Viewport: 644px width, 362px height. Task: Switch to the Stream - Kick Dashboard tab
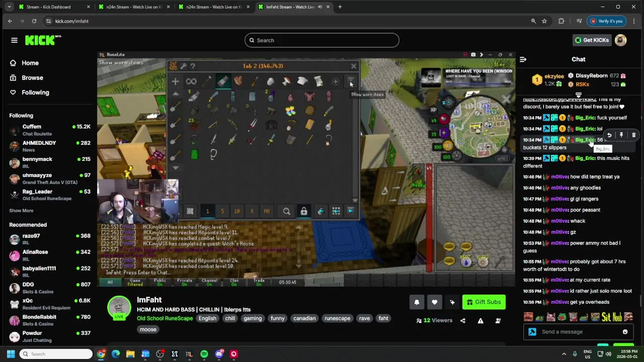pyautogui.click(x=54, y=7)
